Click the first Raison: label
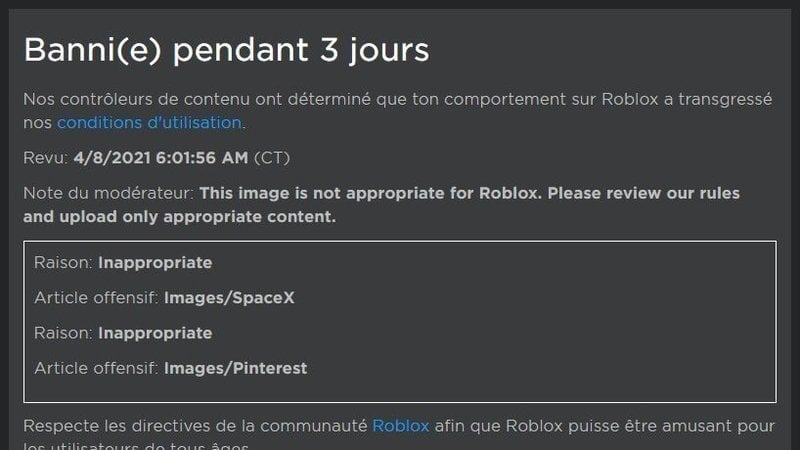Image resolution: width=800 pixels, height=450 pixels. pos(63,263)
